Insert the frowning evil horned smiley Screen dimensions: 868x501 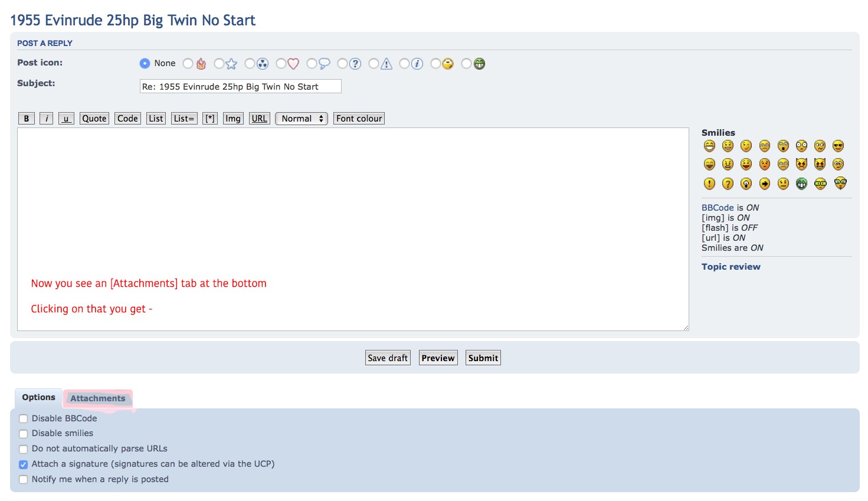click(x=801, y=163)
